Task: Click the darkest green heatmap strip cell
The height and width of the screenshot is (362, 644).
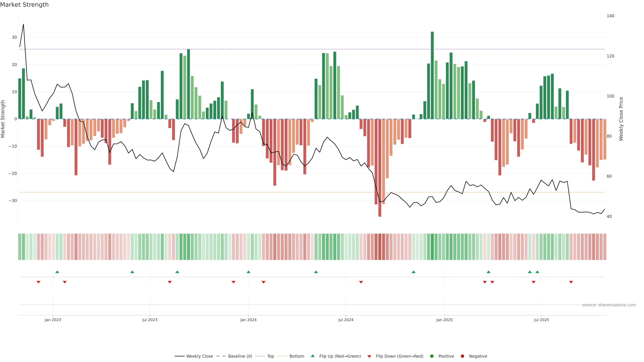Action: point(432,247)
